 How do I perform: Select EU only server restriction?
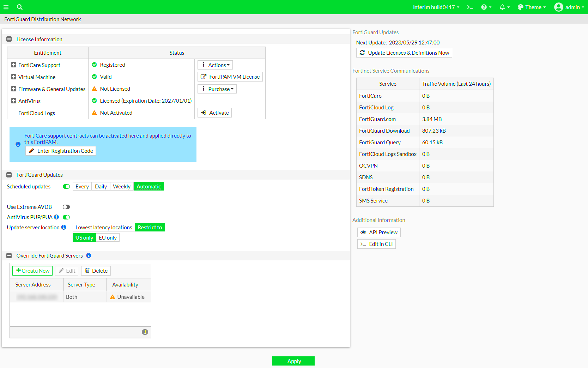108,237
